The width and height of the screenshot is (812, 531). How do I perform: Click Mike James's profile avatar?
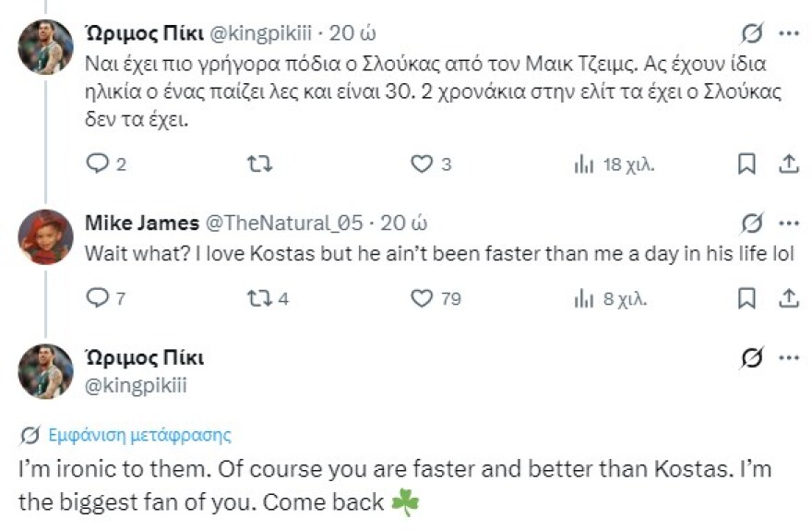[x=45, y=236]
